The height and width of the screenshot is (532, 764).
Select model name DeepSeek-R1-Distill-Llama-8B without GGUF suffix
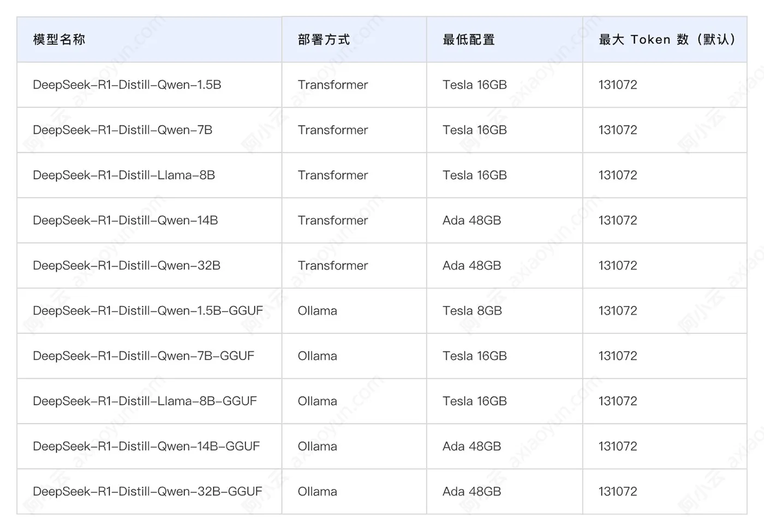(124, 175)
